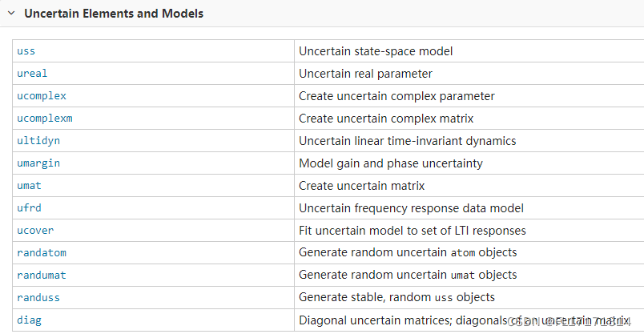Open the randatom function link
The width and height of the screenshot is (644, 334).
pyautogui.click(x=42, y=253)
